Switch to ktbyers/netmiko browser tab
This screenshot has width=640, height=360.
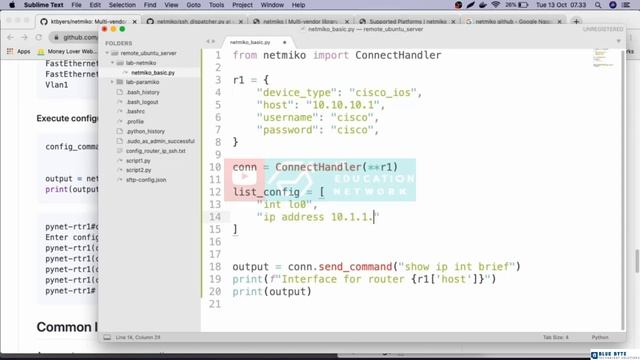89,21
